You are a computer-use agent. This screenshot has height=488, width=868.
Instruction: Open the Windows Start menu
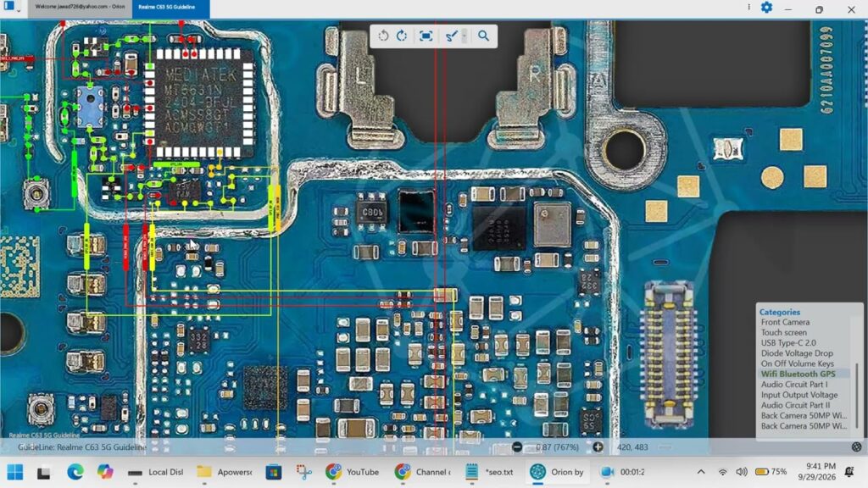point(15,472)
